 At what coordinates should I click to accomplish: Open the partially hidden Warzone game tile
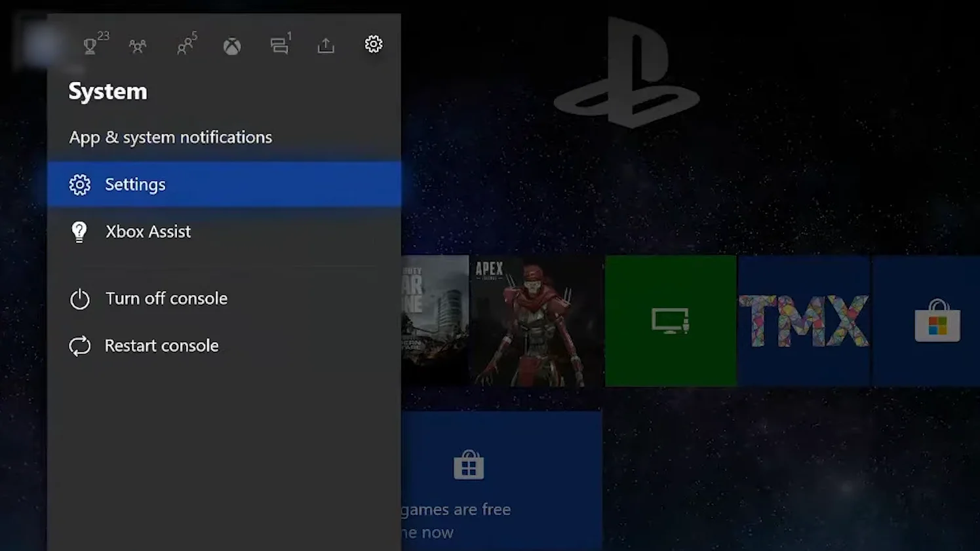[x=435, y=321]
